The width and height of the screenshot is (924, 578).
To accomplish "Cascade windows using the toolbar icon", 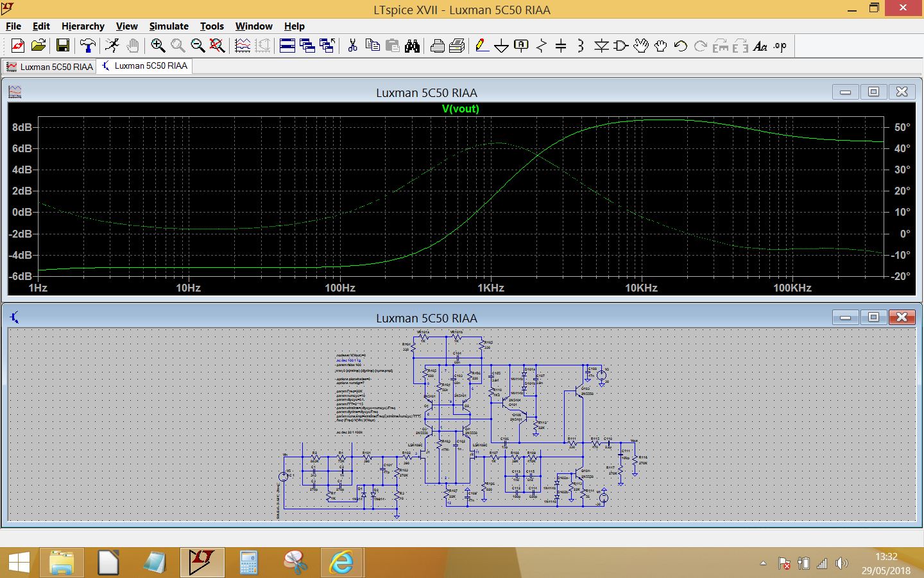I will 307,46.
